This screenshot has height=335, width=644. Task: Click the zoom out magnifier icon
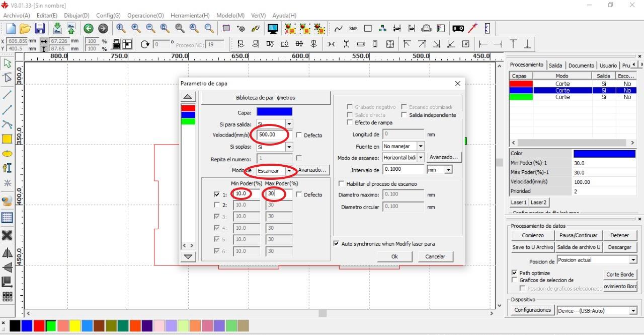150,28
